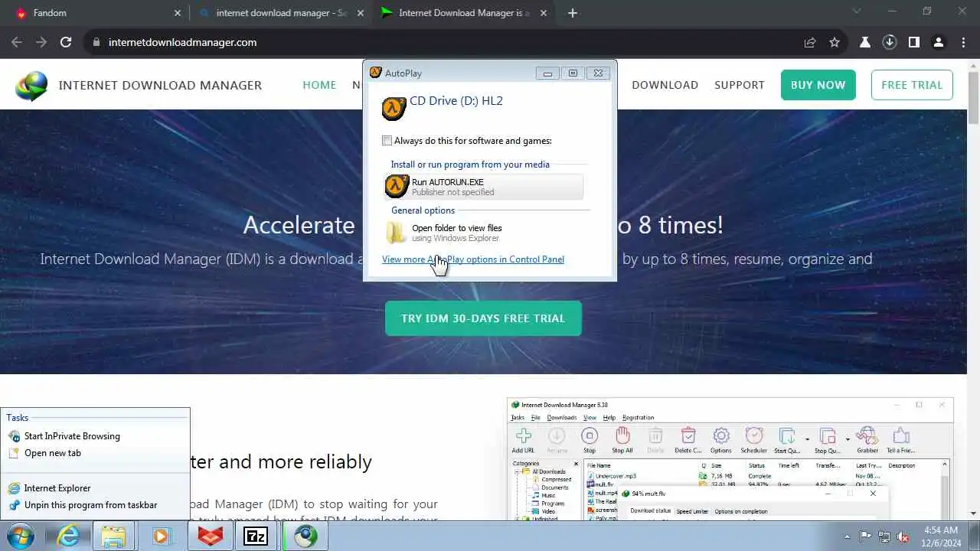The height and width of the screenshot is (551, 980).
Task: Click the Windows Start orb
Action: pos(21,536)
